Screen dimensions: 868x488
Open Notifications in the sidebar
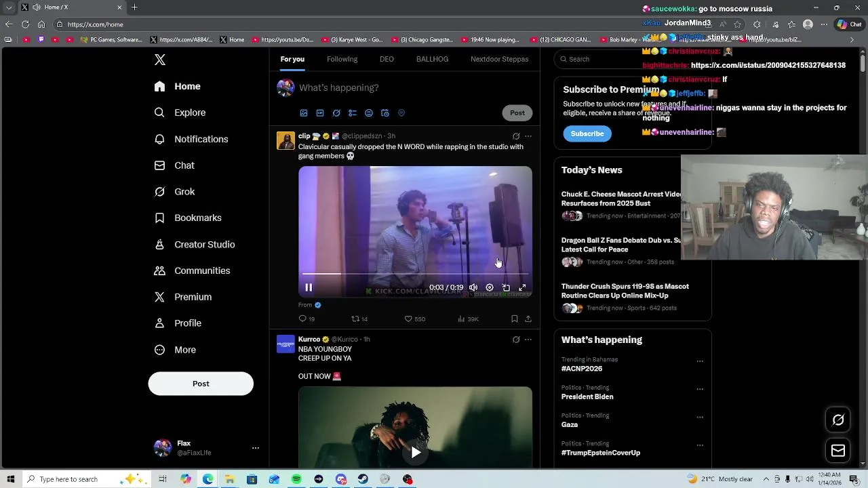[191, 139]
